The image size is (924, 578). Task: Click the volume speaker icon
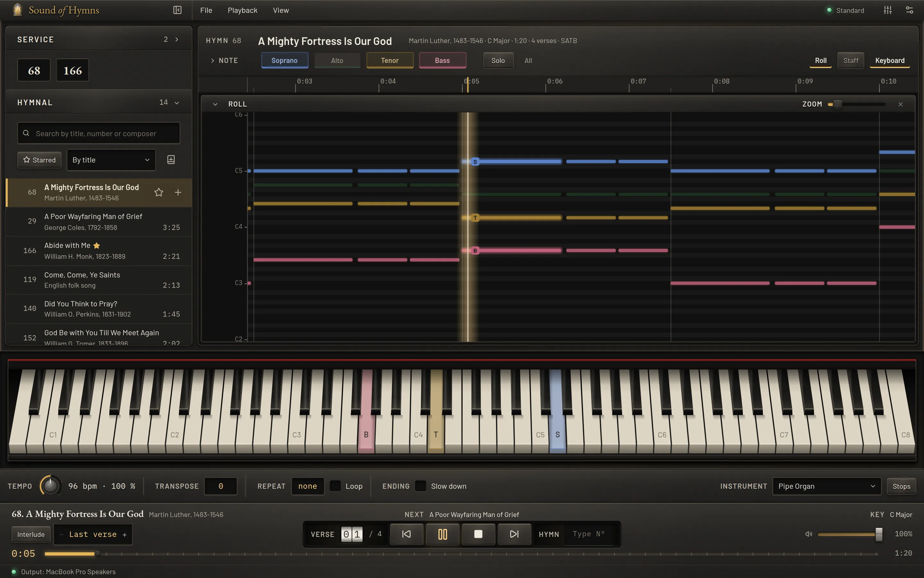click(808, 534)
